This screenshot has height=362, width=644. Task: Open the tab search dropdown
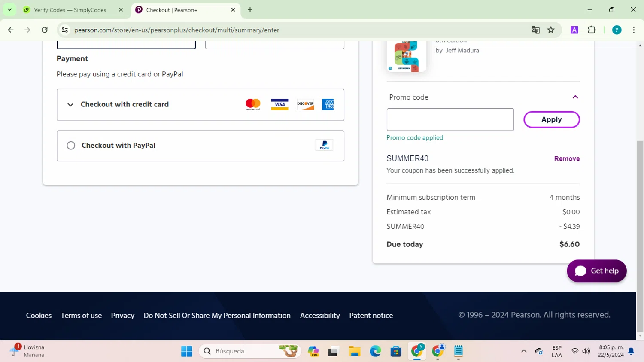click(9, 10)
